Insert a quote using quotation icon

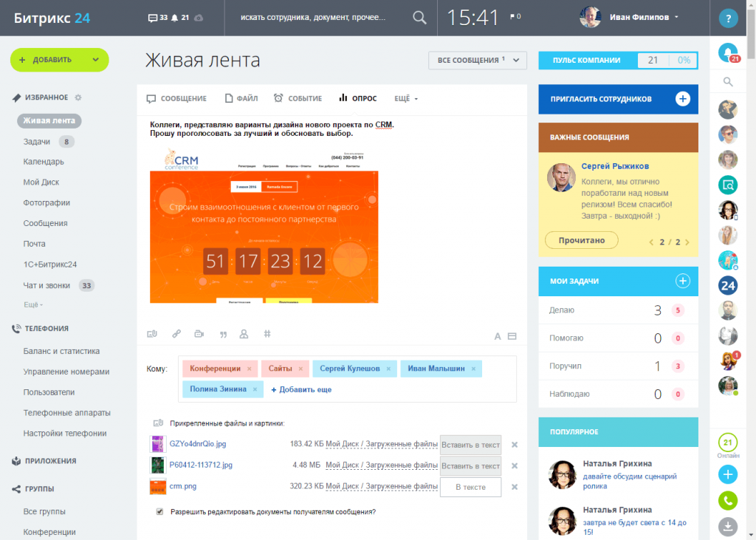click(223, 335)
